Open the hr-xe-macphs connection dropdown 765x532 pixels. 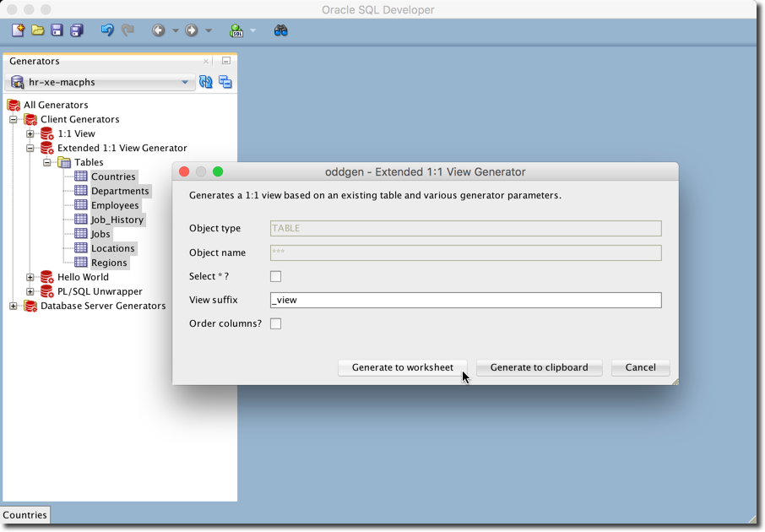tap(100, 82)
